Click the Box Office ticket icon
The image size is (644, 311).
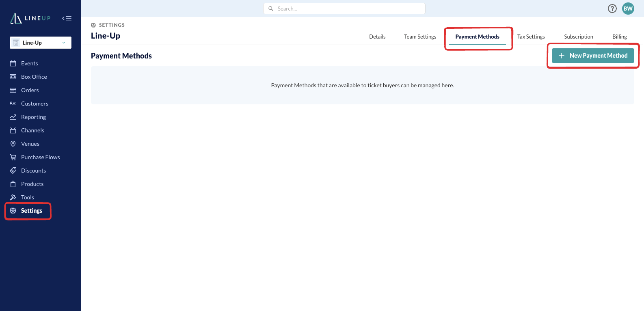[13, 77]
